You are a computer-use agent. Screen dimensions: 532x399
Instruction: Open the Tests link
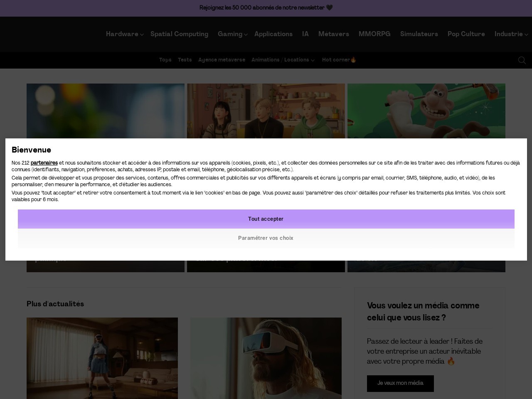tap(185, 60)
